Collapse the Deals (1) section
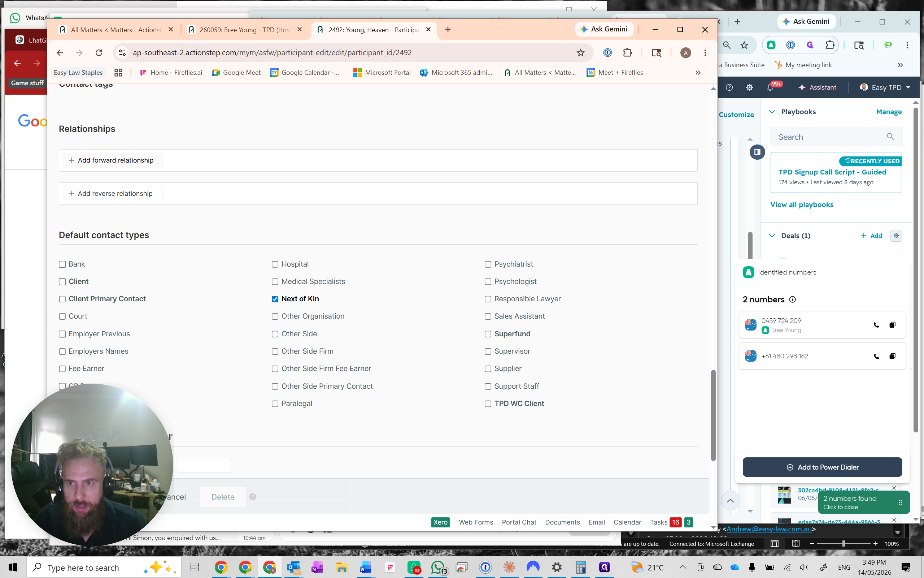Screen dimensions: 924x578 tap(772, 236)
